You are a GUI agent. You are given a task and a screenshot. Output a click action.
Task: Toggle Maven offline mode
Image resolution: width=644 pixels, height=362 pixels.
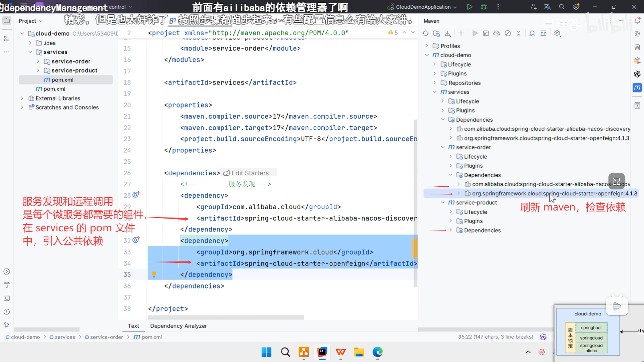pyautogui.click(x=497, y=33)
